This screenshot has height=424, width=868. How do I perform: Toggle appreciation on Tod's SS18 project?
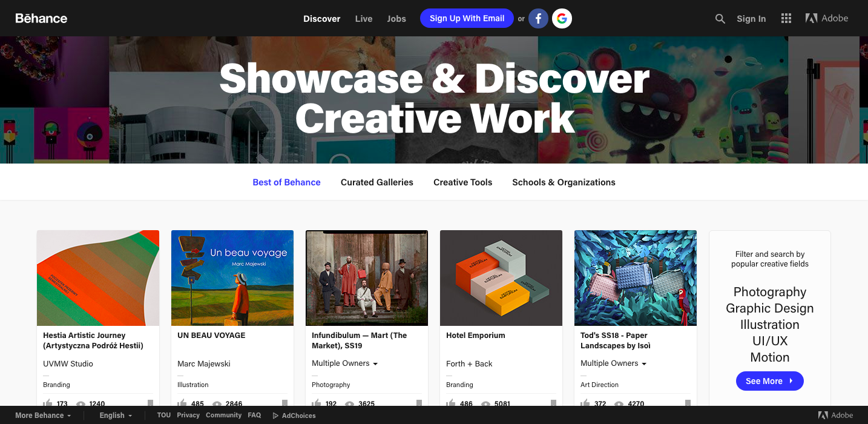585,403
